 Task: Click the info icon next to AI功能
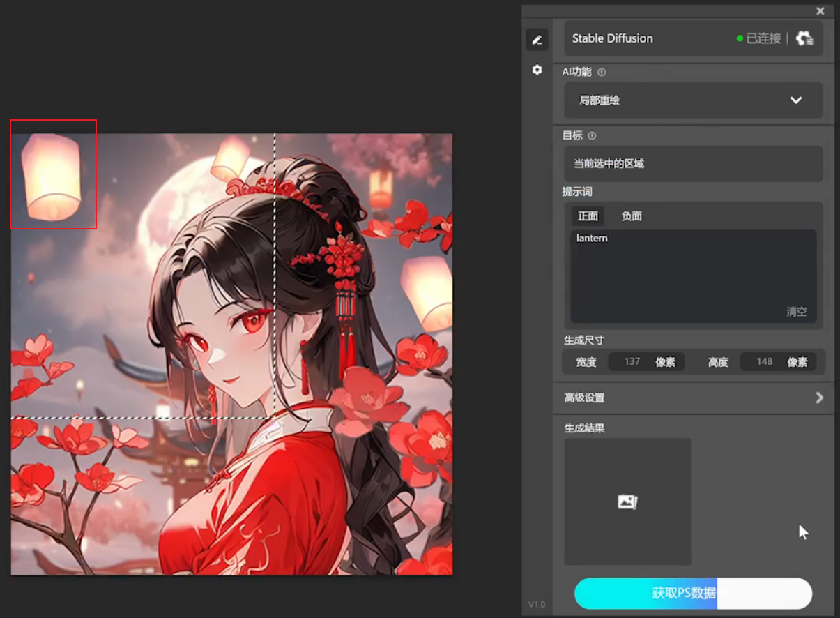(602, 72)
